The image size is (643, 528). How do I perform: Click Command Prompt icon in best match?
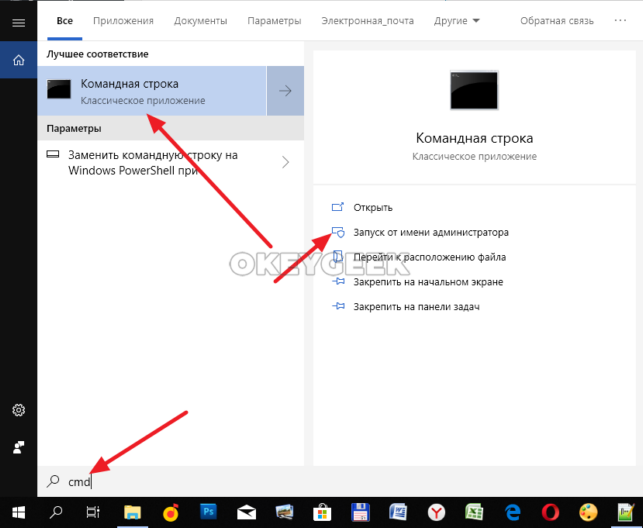tap(59, 89)
